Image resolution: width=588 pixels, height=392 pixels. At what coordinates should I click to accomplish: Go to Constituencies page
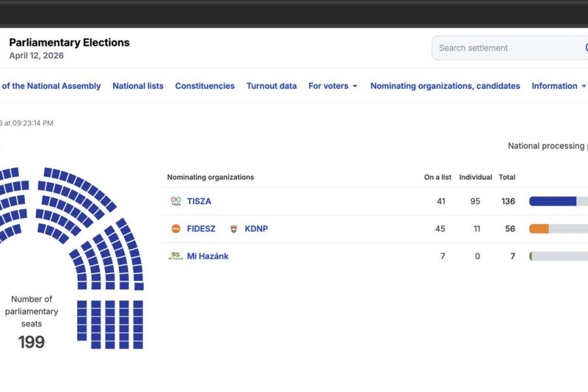[204, 86]
